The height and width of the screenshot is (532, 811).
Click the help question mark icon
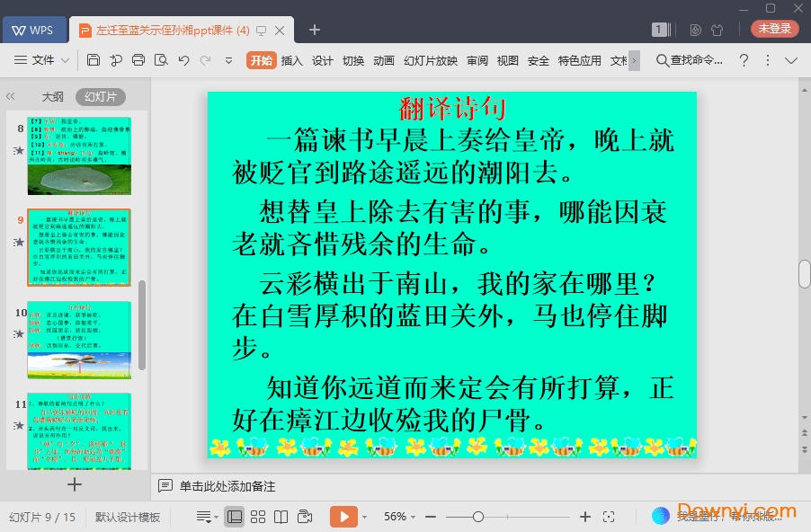click(744, 60)
